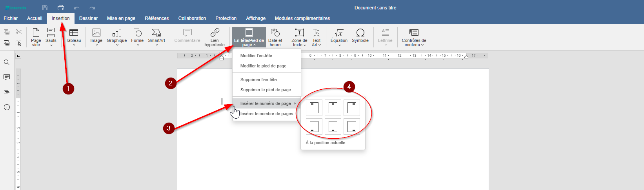Click the Commentaire button
The height and width of the screenshot is (190, 644).
click(x=187, y=37)
